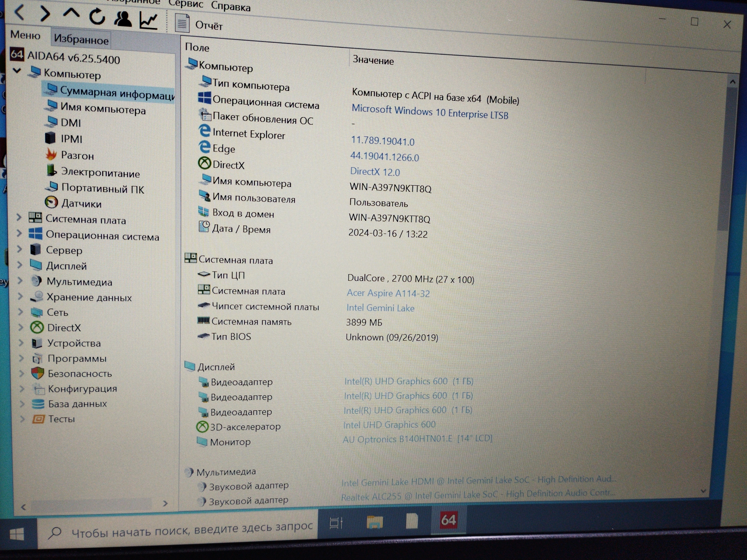Open the user/remote management icon
This screenshot has height=560, width=747.
click(x=123, y=19)
